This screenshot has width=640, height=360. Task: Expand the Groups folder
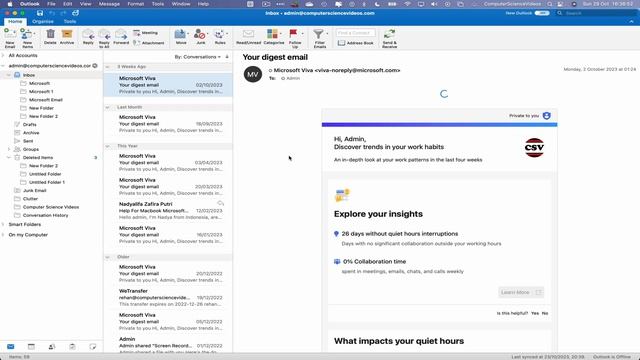pos(9,149)
